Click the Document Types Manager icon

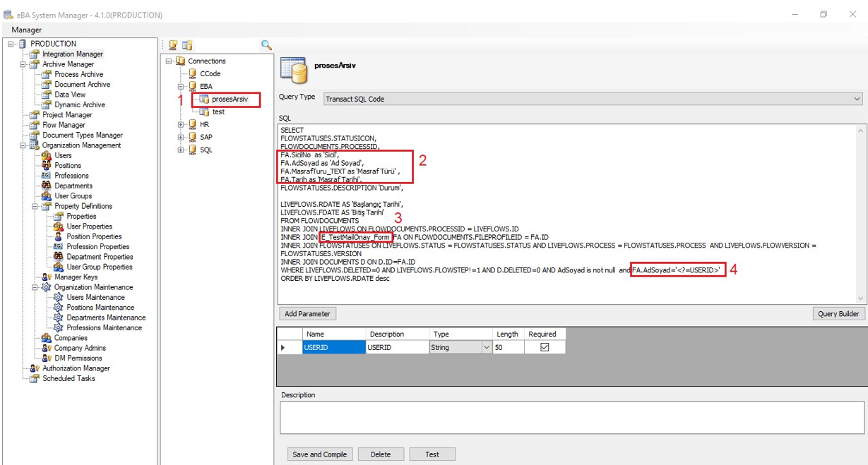[x=34, y=135]
